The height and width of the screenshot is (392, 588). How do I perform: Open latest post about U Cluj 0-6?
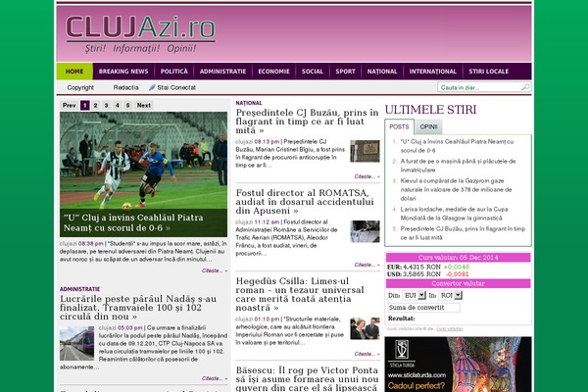point(457,146)
